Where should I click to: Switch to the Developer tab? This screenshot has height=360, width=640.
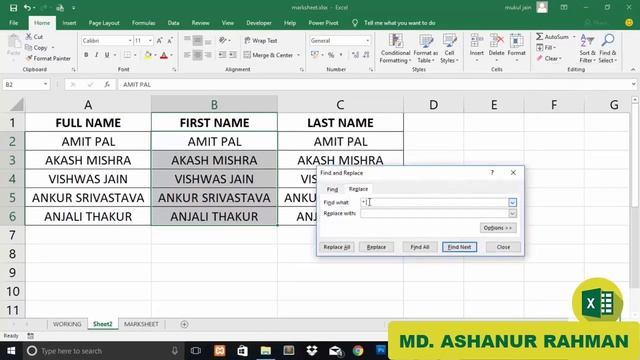[259, 23]
